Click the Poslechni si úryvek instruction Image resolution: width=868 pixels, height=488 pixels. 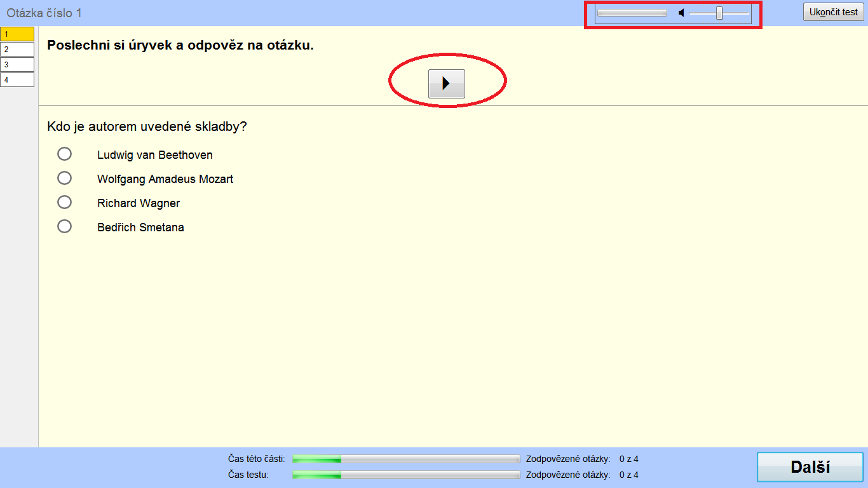click(x=180, y=45)
